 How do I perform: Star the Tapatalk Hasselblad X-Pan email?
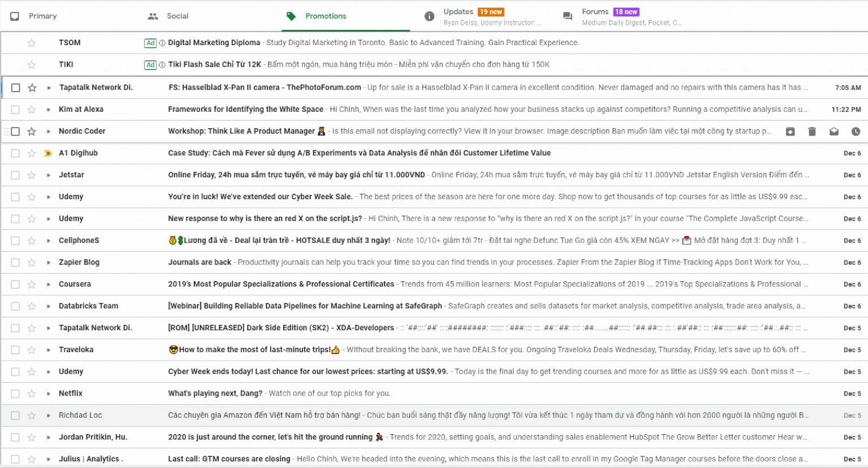pyautogui.click(x=32, y=88)
